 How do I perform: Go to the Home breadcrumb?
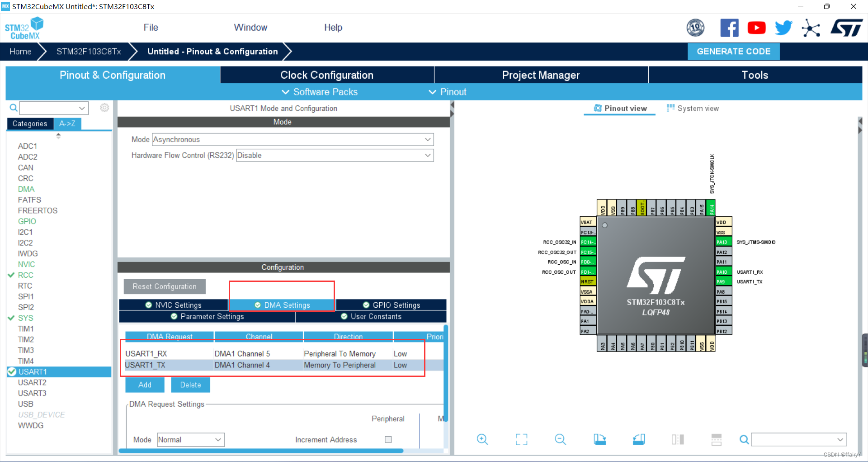tap(20, 52)
